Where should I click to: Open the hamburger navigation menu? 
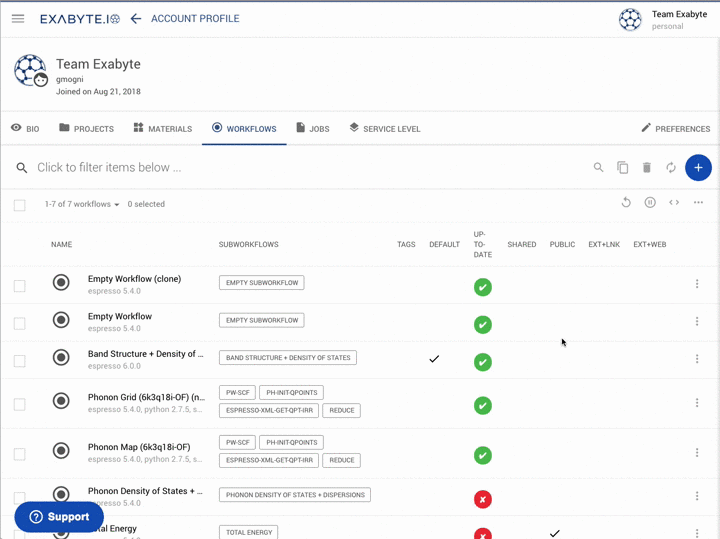(x=18, y=19)
